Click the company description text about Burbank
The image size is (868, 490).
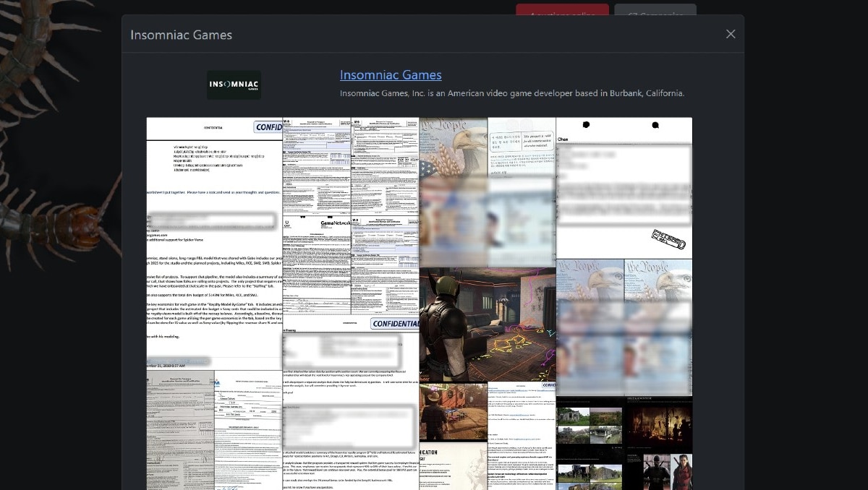(x=511, y=93)
